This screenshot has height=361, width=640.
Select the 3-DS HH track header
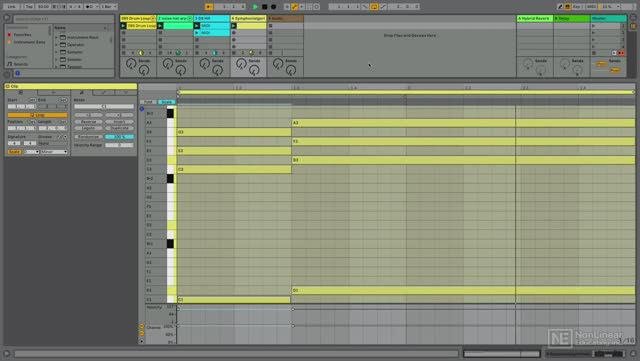tap(211, 18)
